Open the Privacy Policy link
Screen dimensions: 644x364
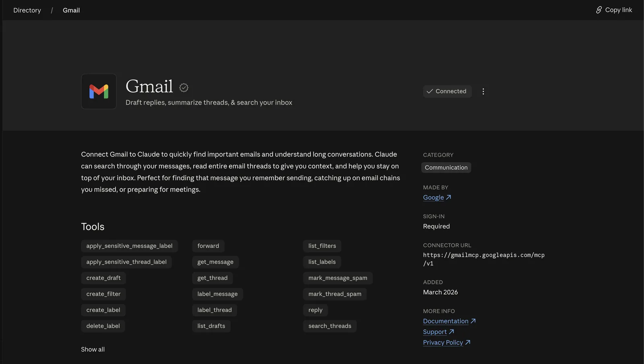pyautogui.click(x=443, y=343)
